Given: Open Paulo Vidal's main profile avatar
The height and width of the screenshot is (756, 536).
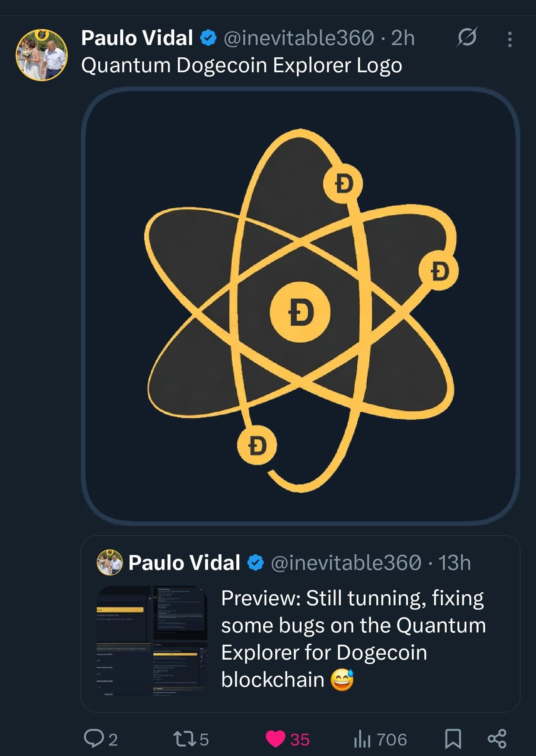Looking at the screenshot, I should 42,55.
